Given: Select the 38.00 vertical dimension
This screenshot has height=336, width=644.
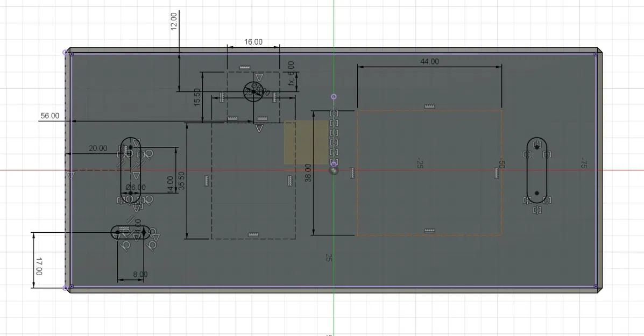Looking at the screenshot, I should tap(308, 173).
